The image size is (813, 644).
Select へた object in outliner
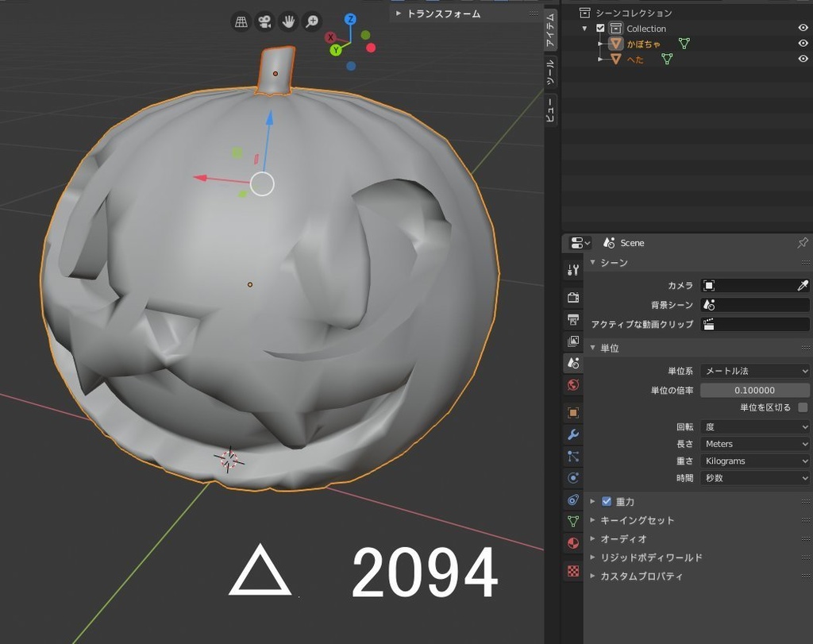(635, 60)
